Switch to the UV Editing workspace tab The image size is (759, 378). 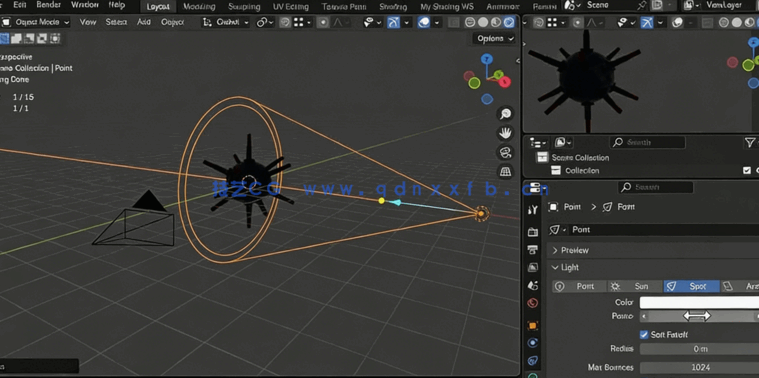290,6
